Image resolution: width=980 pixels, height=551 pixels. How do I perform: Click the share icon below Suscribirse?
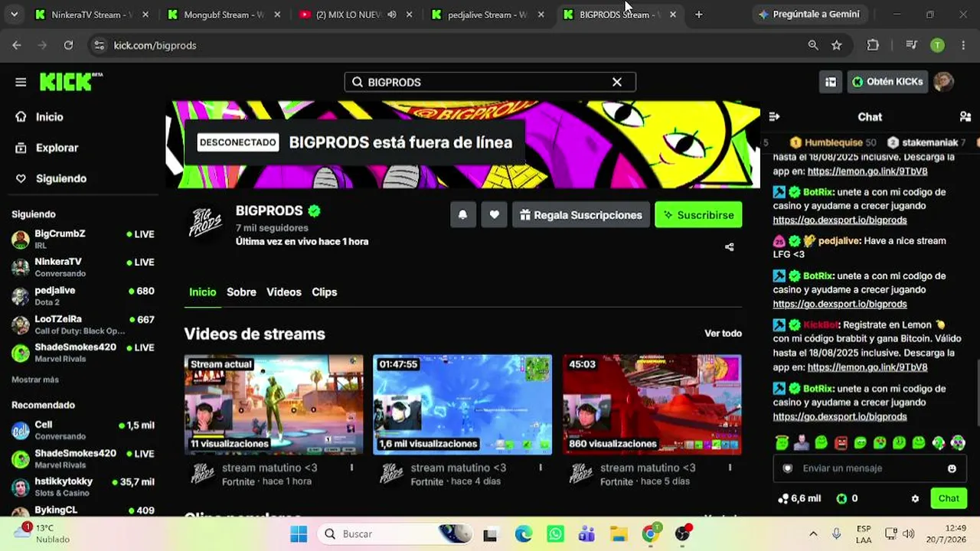point(729,247)
